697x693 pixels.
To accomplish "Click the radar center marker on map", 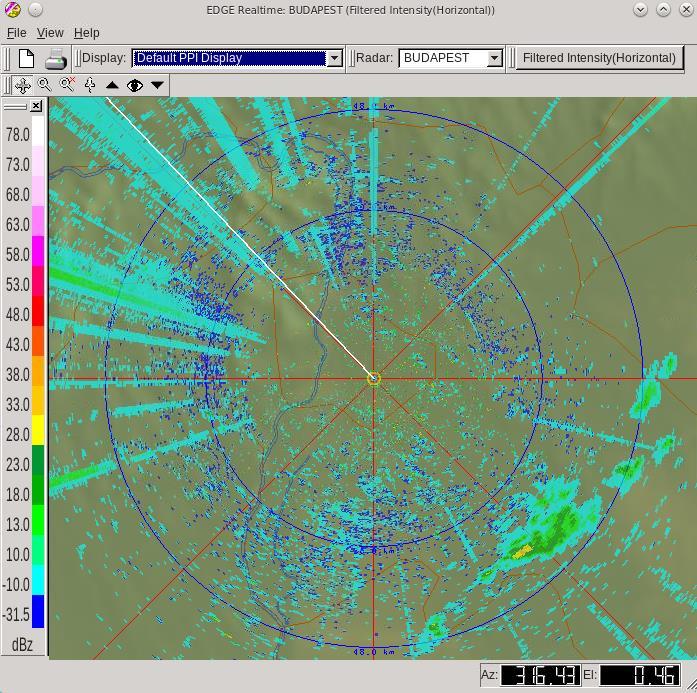I will [x=374, y=379].
